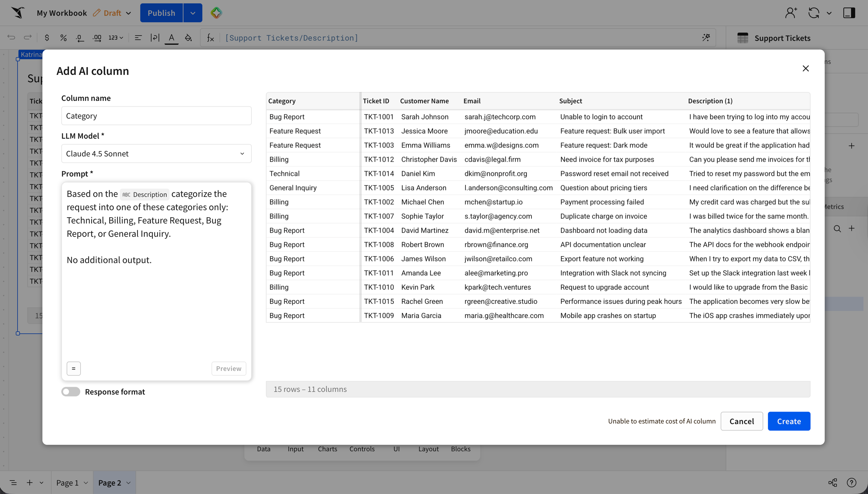
Task: Open the text color A icon
Action: 171,38
